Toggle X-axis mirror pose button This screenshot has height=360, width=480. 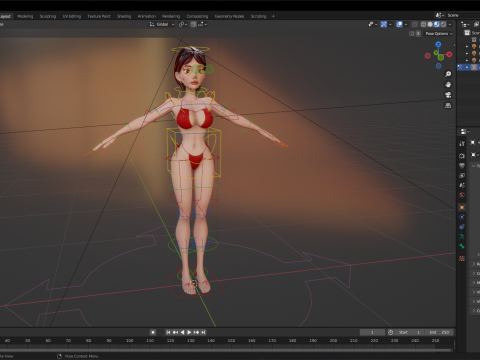tap(418, 34)
